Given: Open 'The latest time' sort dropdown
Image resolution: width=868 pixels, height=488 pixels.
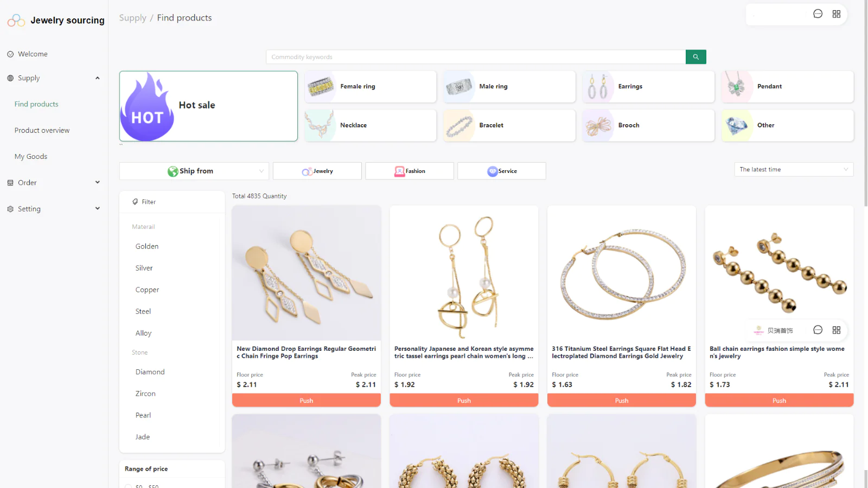Looking at the screenshot, I should [x=793, y=170].
